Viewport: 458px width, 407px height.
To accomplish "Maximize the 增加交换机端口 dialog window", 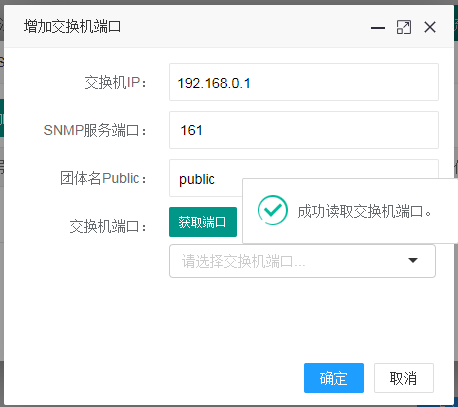I will pyautogui.click(x=404, y=27).
